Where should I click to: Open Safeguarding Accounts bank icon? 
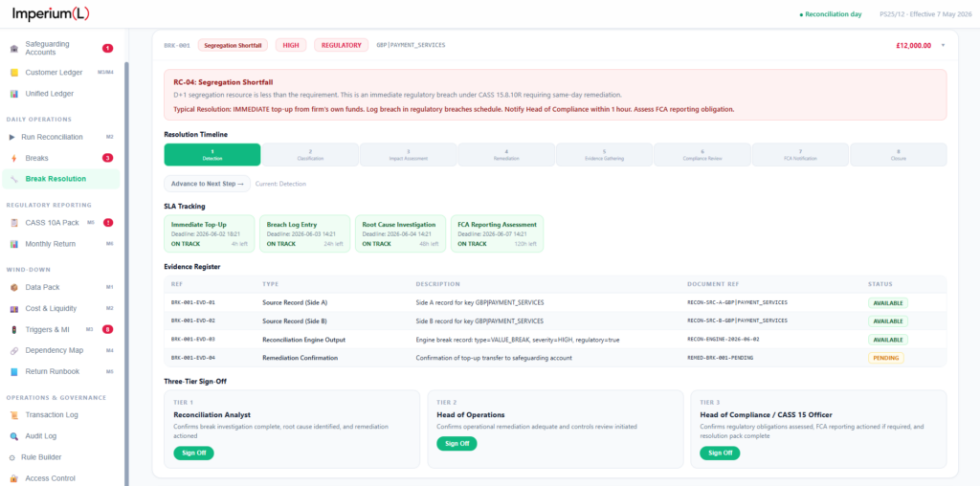pyautogui.click(x=14, y=49)
